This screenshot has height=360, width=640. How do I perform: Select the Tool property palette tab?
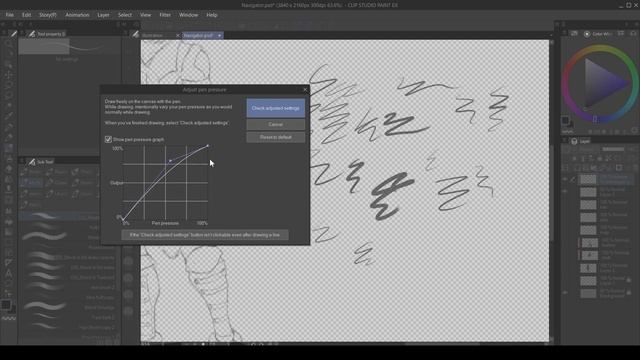[x=47, y=34]
